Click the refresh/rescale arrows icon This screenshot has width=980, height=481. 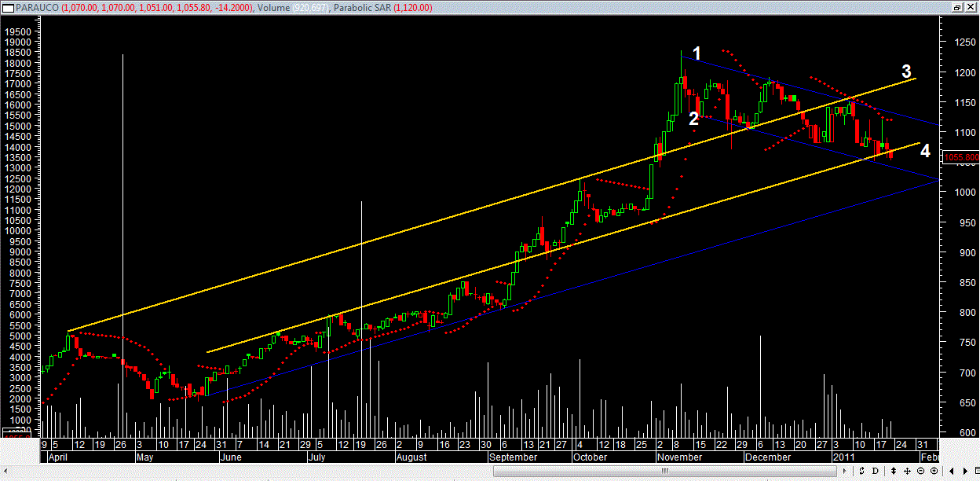click(861, 471)
